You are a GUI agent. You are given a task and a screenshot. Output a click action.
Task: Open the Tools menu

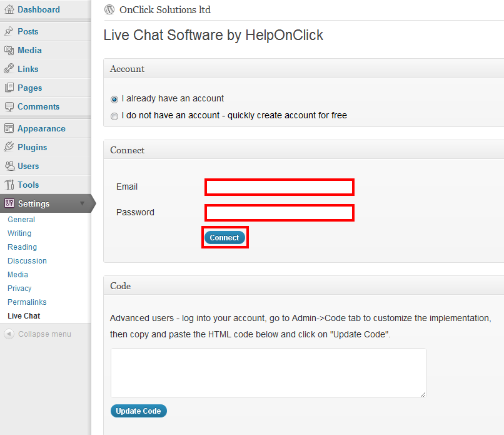click(28, 185)
